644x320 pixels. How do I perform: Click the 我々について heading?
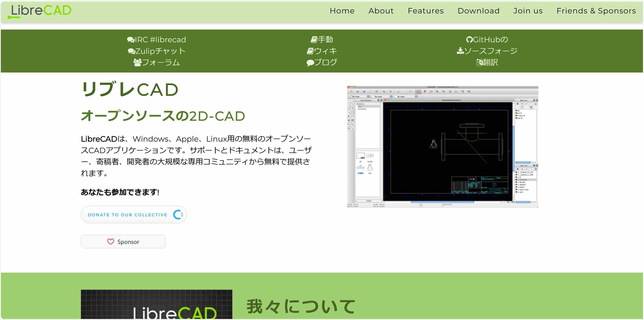301,306
